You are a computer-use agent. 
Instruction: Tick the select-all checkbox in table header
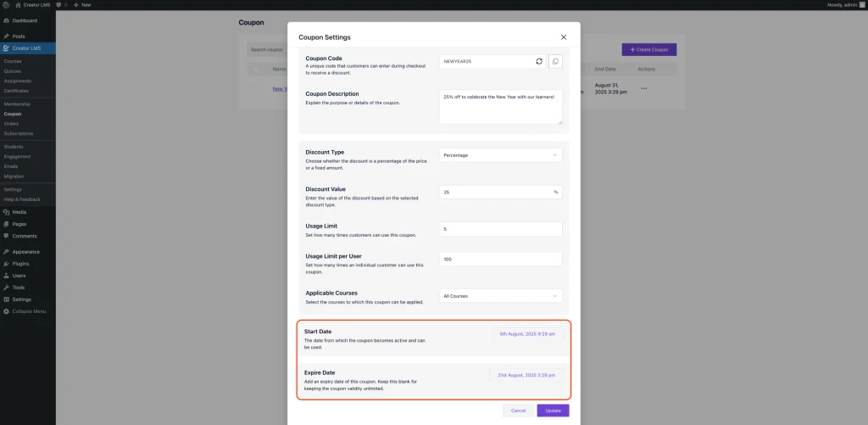(x=253, y=69)
